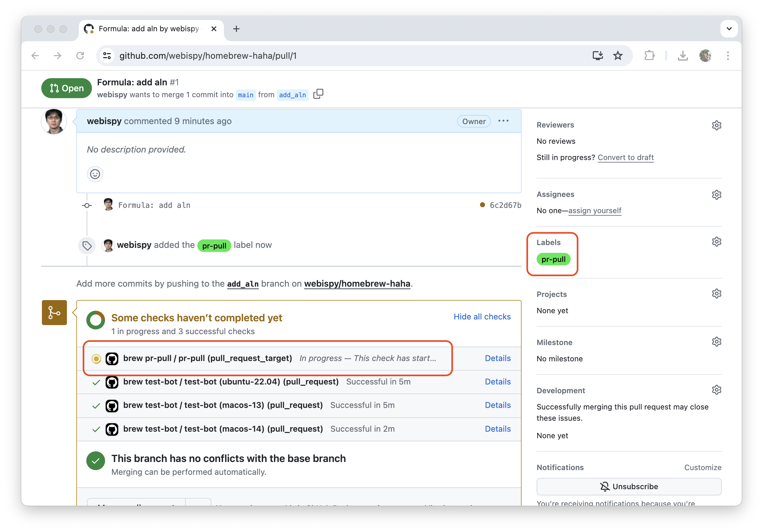Open the Reviewers gear settings

[716, 125]
